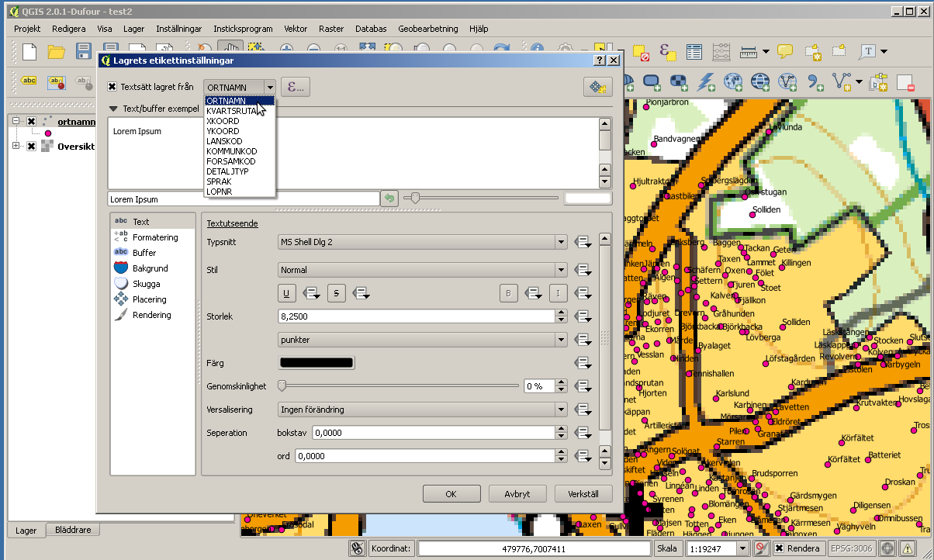The width and height of the screenshot is (934, 560).
Task: Click the Lorem Ipsum sample text field
Action: (x=244, y=199)
